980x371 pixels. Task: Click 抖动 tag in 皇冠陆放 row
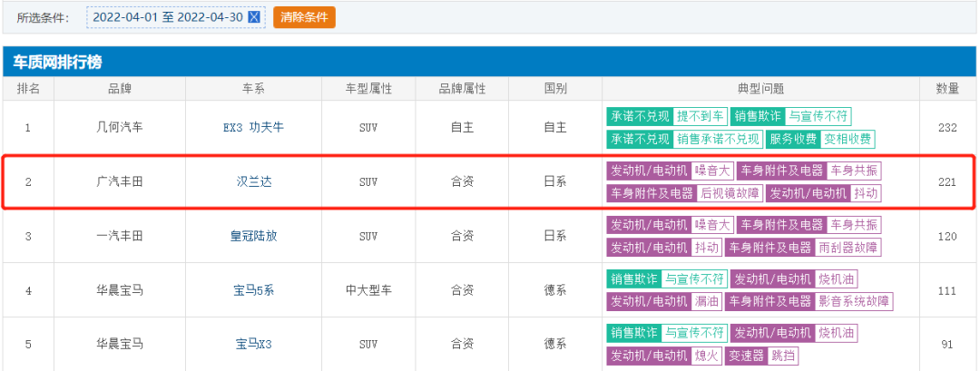[x=706, y=248]
